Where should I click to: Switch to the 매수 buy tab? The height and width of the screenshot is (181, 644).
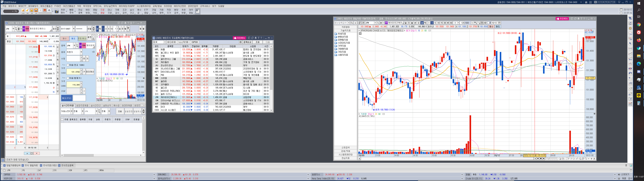65,39
